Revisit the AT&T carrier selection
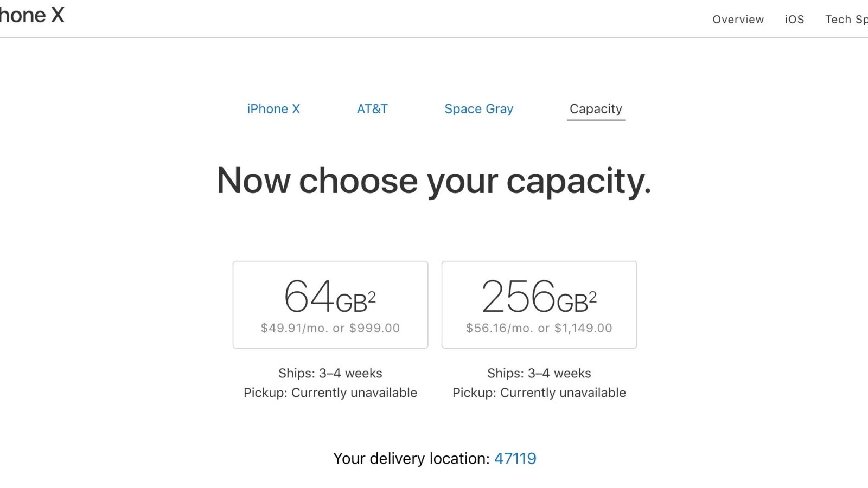Image resolution: width=868 pixels, height=488 pixels. (373, 108)
